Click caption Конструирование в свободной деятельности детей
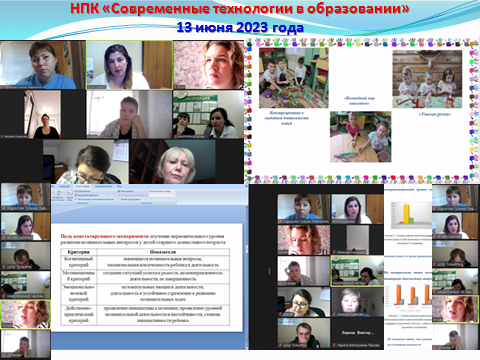Screen dimensions: 480x360 point(286,118)
